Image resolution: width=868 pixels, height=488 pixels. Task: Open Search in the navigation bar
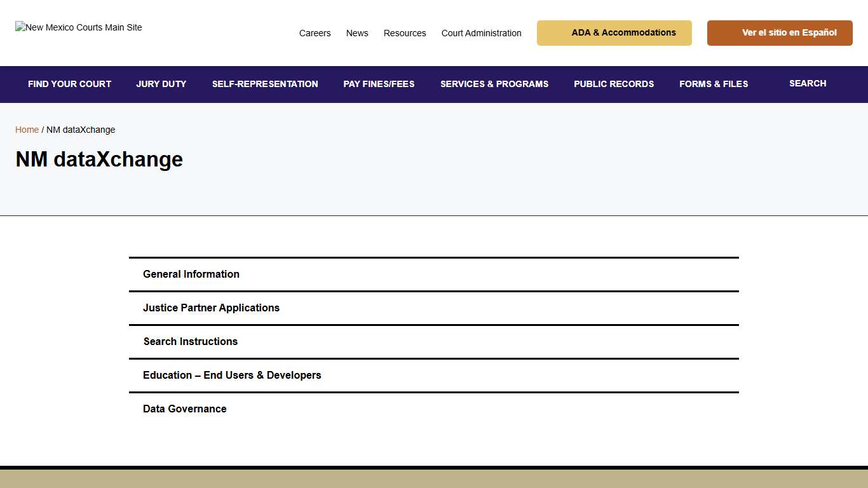coord(808,83)
